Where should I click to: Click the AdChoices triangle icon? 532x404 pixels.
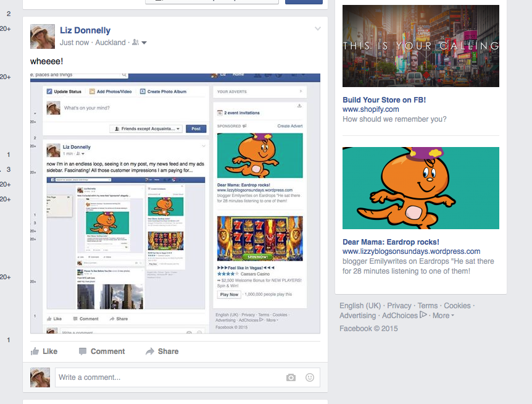(423, 315)
